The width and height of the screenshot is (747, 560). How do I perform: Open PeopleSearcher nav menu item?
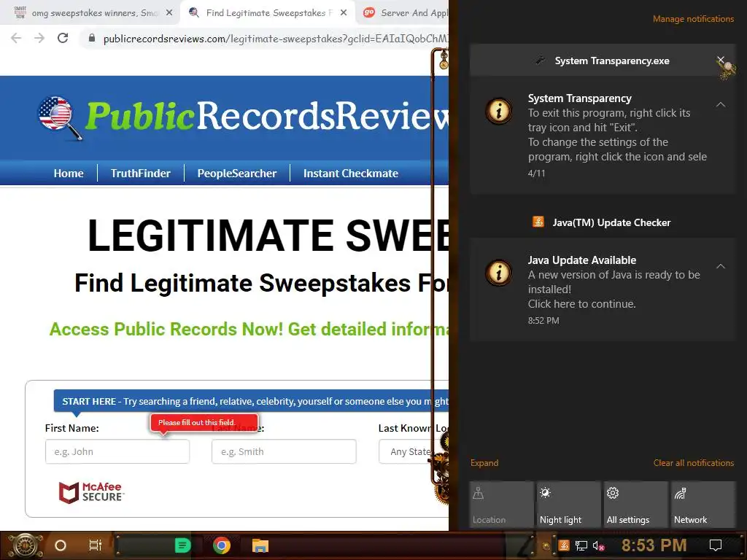pyautogui.click(x=237, y=174)
